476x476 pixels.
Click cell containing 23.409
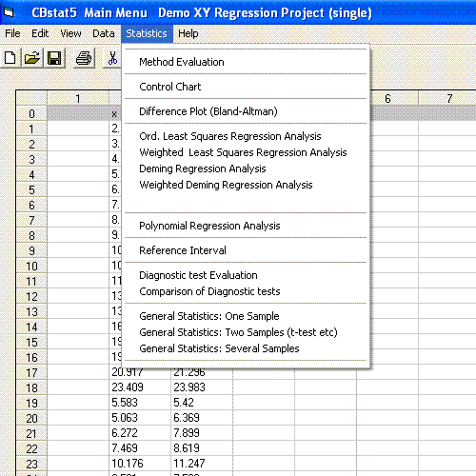pyautogui.click(x=140, y=387)
